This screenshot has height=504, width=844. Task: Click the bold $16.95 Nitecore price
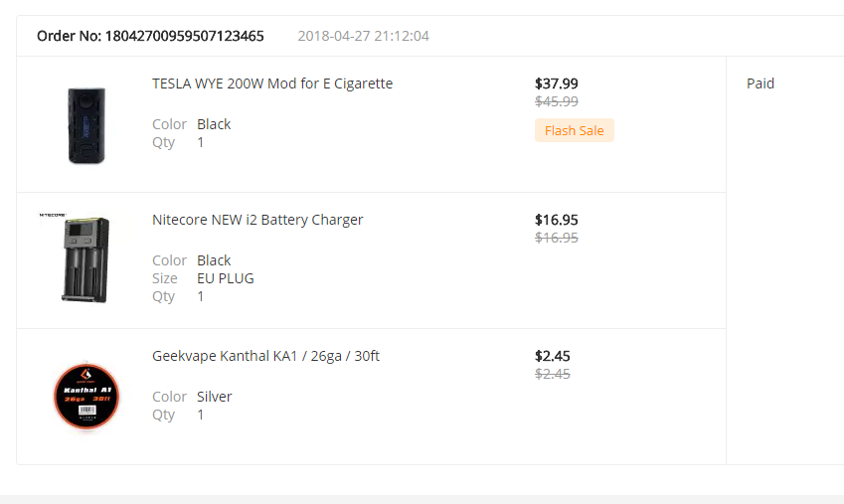556,220
